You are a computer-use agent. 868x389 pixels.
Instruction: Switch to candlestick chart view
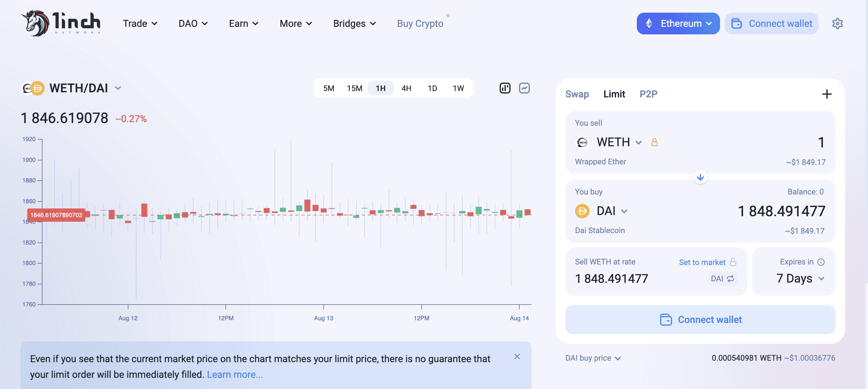[x=505, y=88]
